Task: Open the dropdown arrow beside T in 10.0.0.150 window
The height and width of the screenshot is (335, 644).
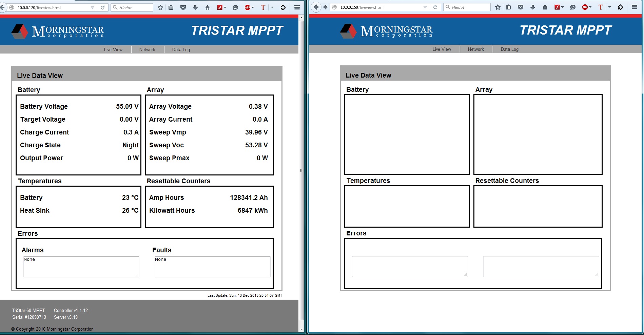Action: coord(609,7)
